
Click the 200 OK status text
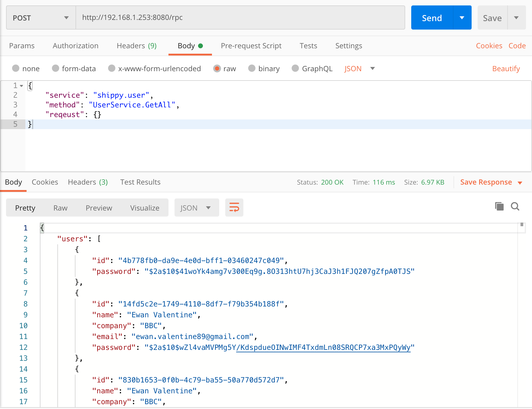tap(332, 182)
